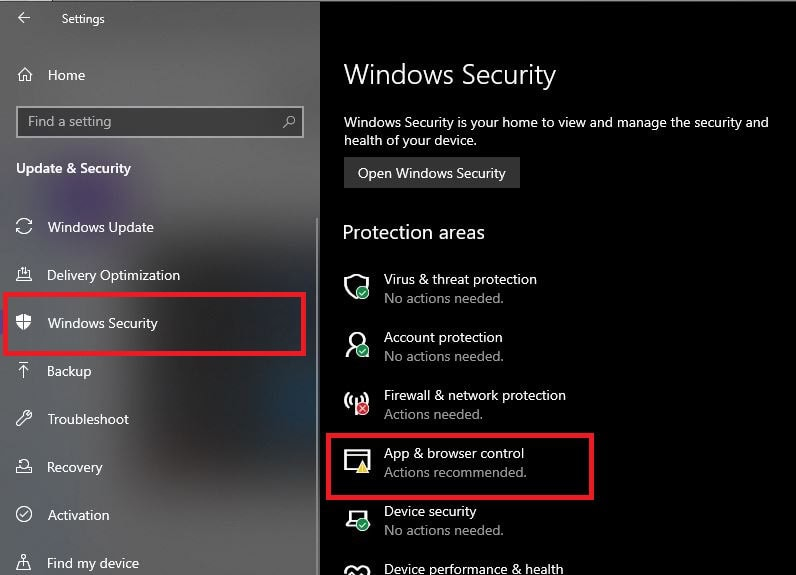Click the Troubleshoot wrench icon

click(x=25, y=419)
